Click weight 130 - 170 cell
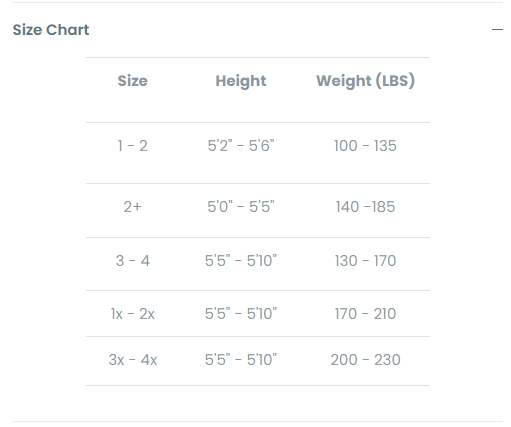Screen dimensions: 511x427 [x=365, y=261]
